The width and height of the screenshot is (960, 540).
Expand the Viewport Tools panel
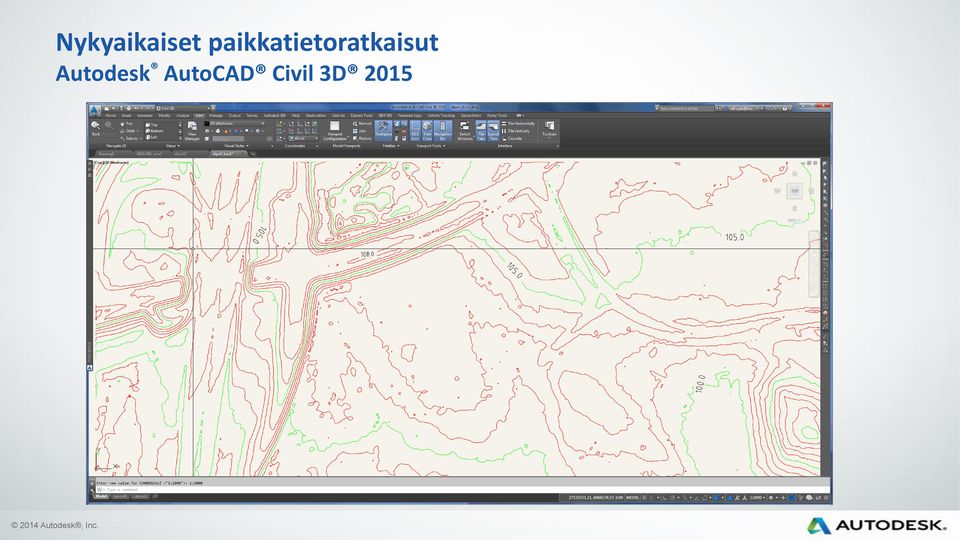pyautogui.click(x=431, y=146)
